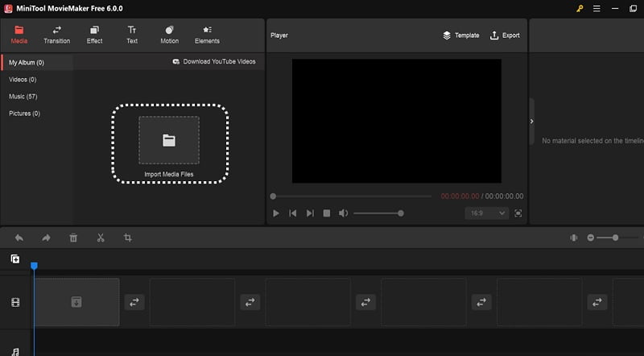Click Download YouTube Videos link
Viewport: 644px width, 356px height.
(215, 62)
